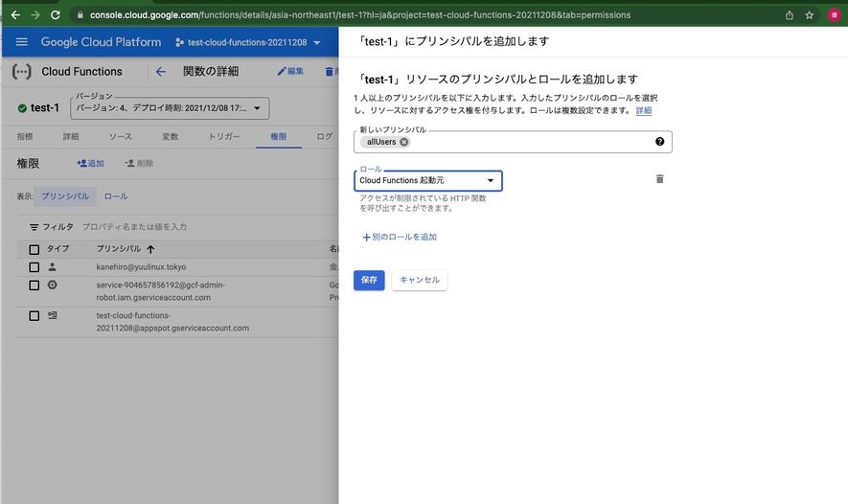Bookmark this page with star icon

pyautogui.click(x=809, y=15)
